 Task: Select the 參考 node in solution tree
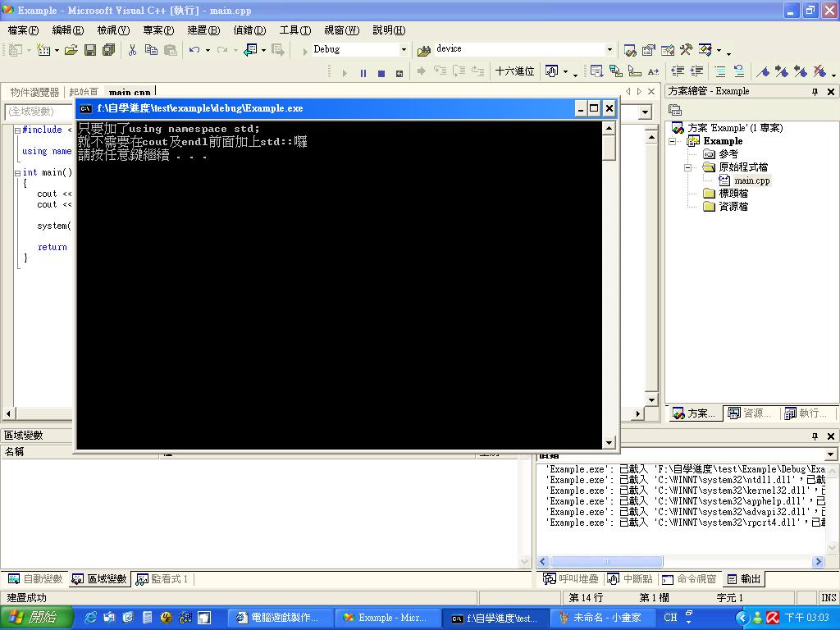728,154
